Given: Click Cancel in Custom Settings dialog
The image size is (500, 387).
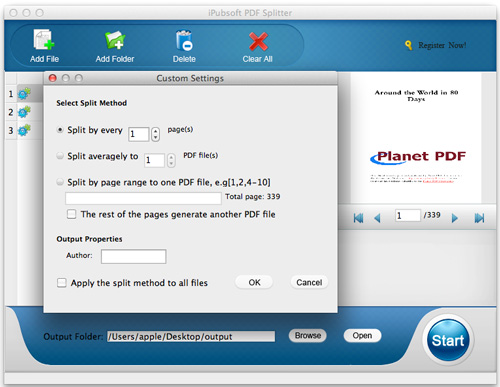Looking at the screenshot, I should [x=309, y=282].
